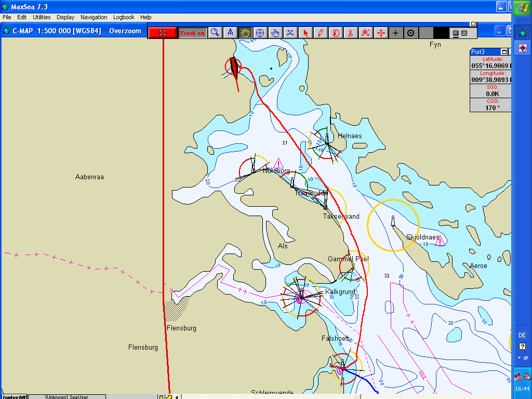Click the COG value 170°
The image size is (532, 399).
(x=493, y=108)
